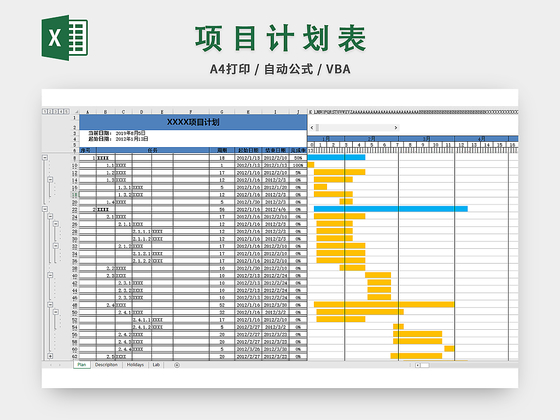Select the 50% completion cell in row 8
Screen dimensions: 560x420
tap(298, 158)
